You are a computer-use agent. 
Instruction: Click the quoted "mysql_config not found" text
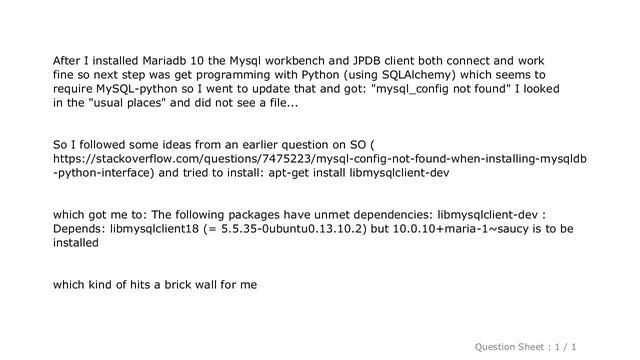(441, 89)
